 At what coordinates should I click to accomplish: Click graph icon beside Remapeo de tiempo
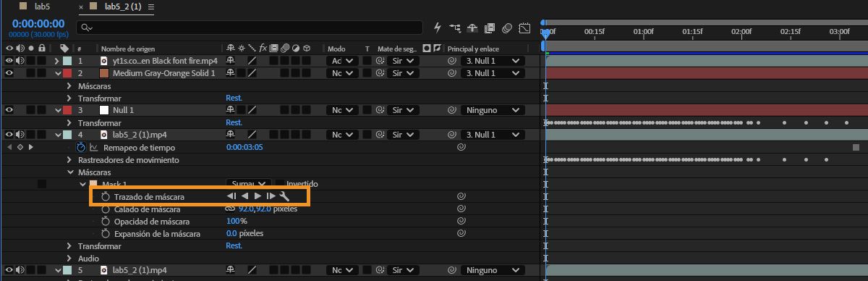pyautogui.click(x=93, y=147)
